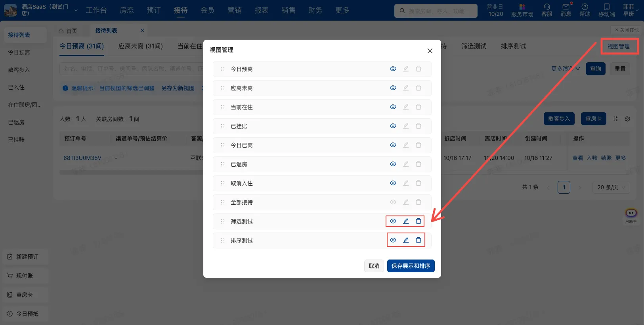Click the hotel logo in top bar

coord(10,10)
